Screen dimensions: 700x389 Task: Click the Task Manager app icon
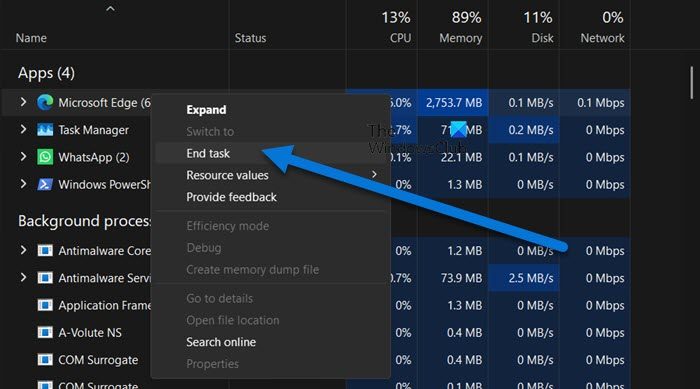[45, 130]
